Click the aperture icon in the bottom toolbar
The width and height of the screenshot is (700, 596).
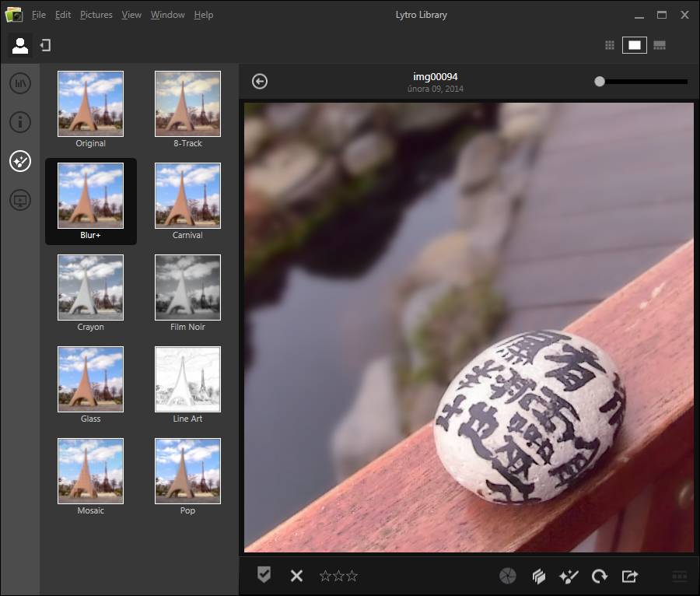click(x=507, y=576)
